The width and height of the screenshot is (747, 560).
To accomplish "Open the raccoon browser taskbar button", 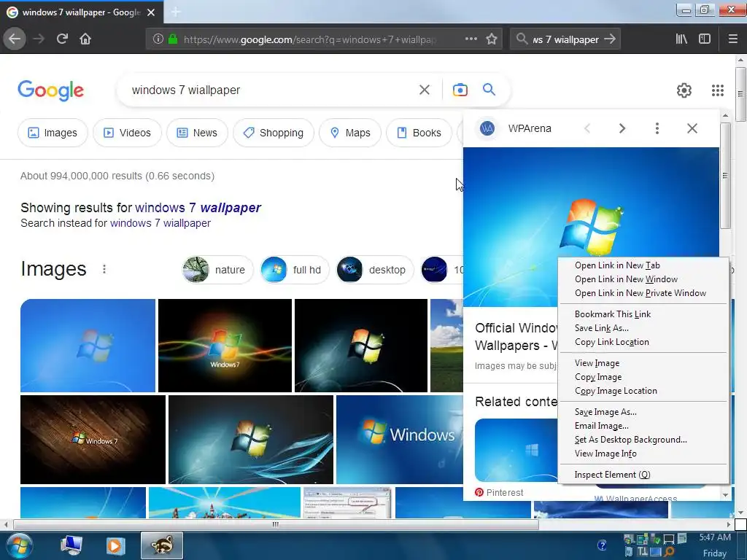I will click(x=162, y=545).
